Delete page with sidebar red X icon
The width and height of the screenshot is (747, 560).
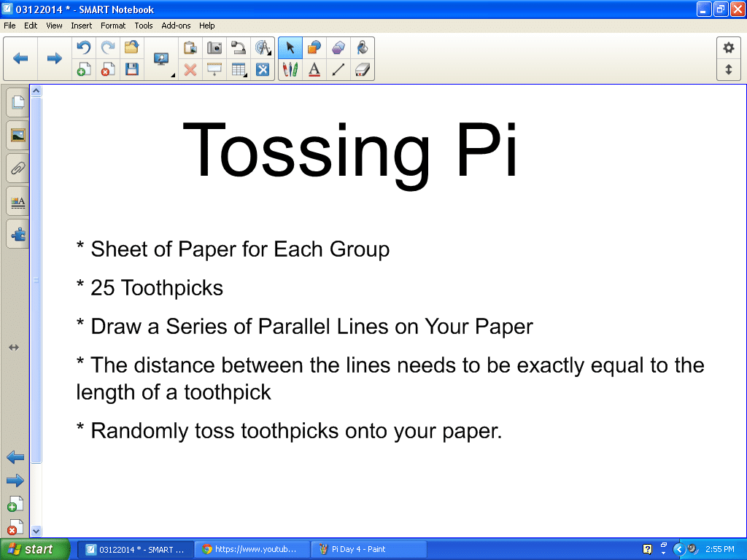15,527
